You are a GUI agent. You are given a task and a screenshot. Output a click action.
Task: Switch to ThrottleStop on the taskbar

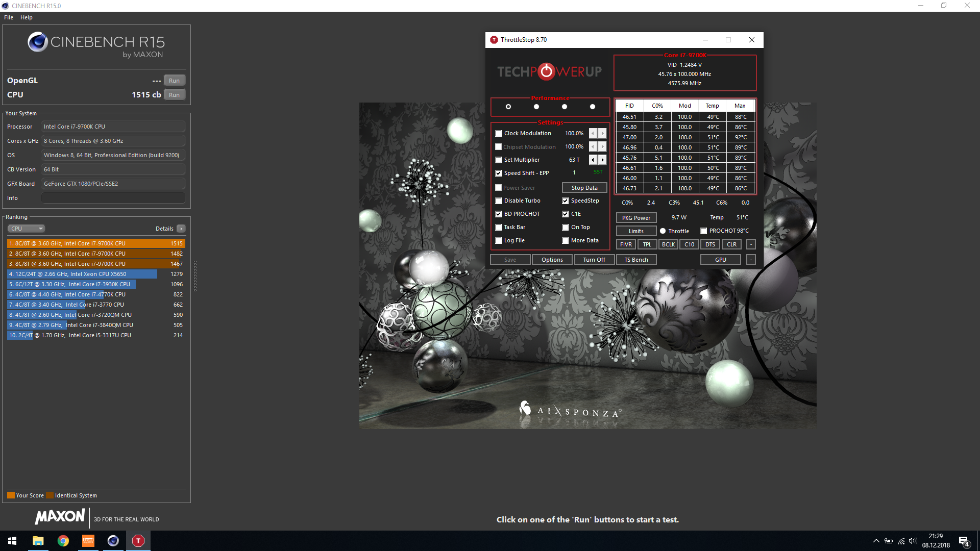(x=138, y=541)
